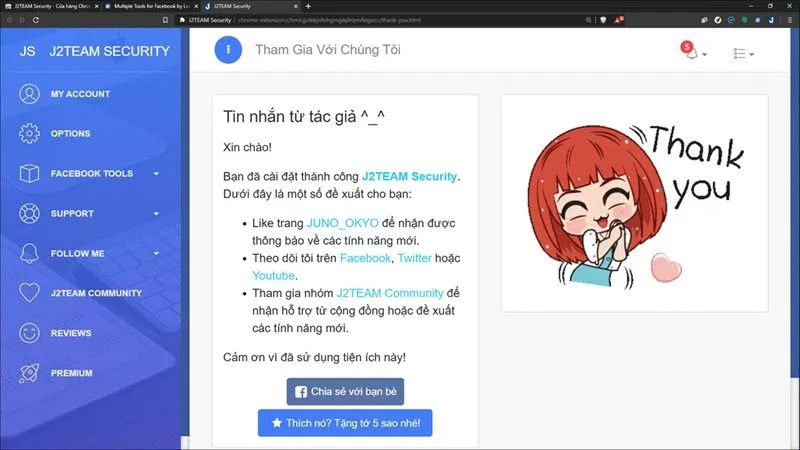
Task: Click the Brave shield icon
Action: pyautogui.click(x=603, y=20)
